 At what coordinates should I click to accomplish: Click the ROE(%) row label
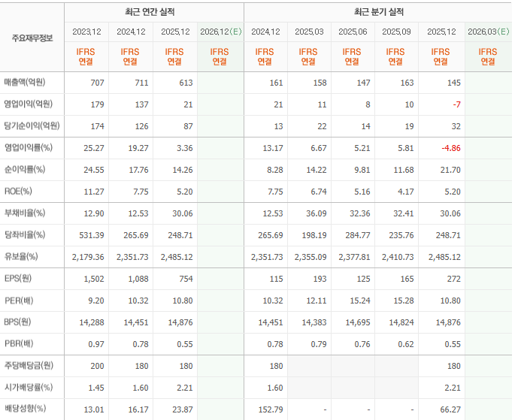(x=18, y=192)
